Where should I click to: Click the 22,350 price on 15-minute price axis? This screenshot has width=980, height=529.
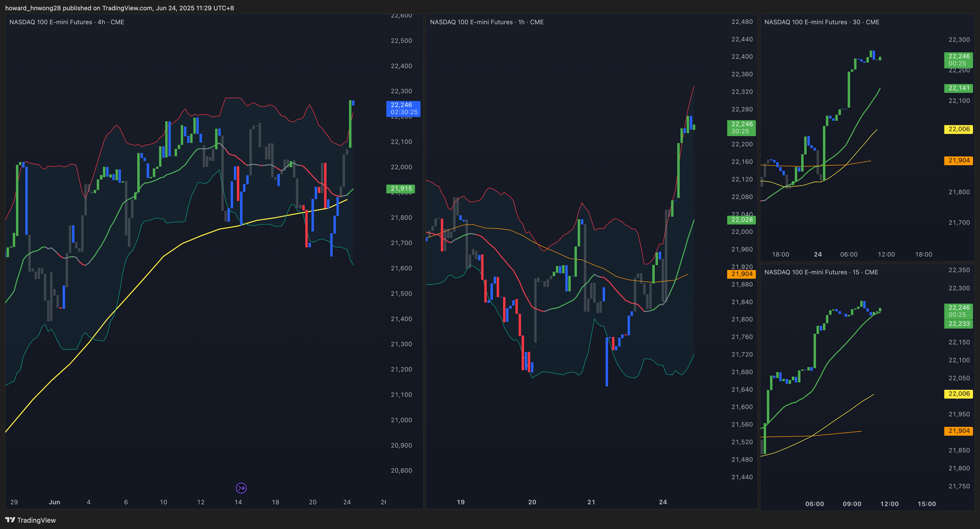959,270
